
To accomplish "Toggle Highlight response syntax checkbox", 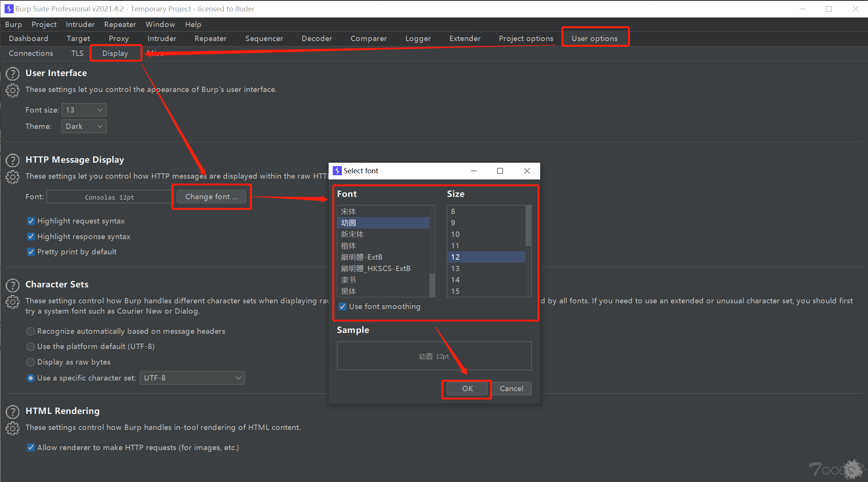I will pyautogui.click(x=31, y=236).
